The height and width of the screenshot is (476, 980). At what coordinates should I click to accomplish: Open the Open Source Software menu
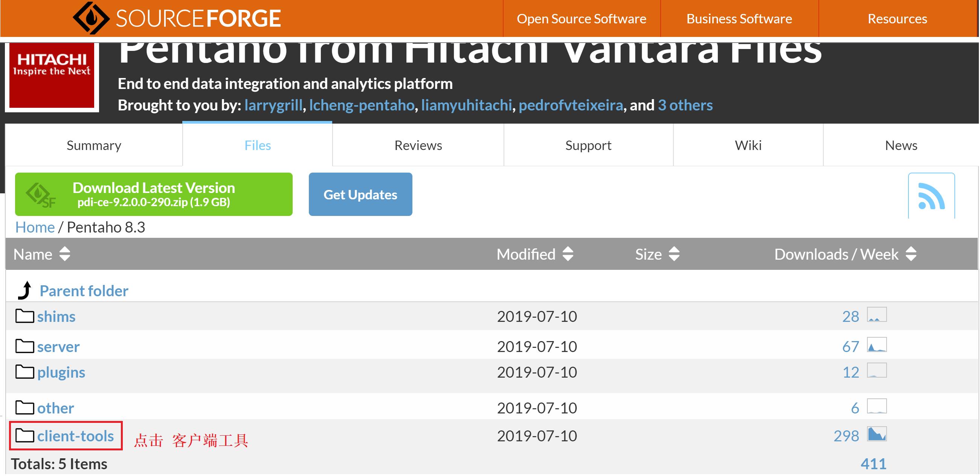(x=581, y=19)
